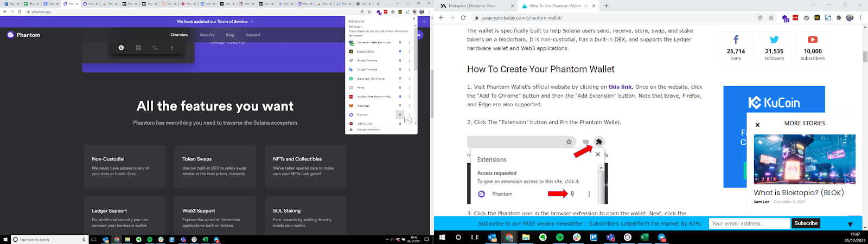Image resolution: width=868 pixels, height=244 pixels.
Task: Reload the asiacryptotoday page
Action: click(x=463, y=17)
